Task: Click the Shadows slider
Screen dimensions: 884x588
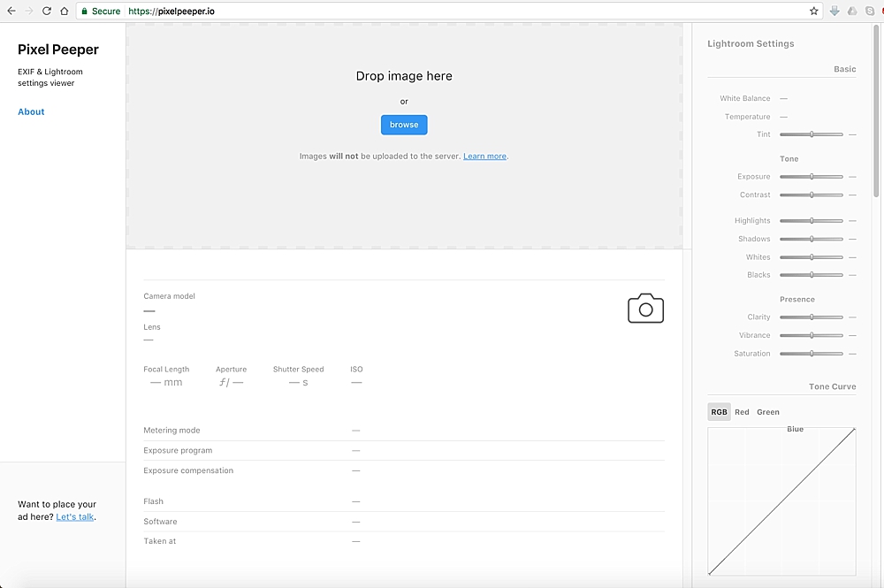Action: [x=812, y=239]
